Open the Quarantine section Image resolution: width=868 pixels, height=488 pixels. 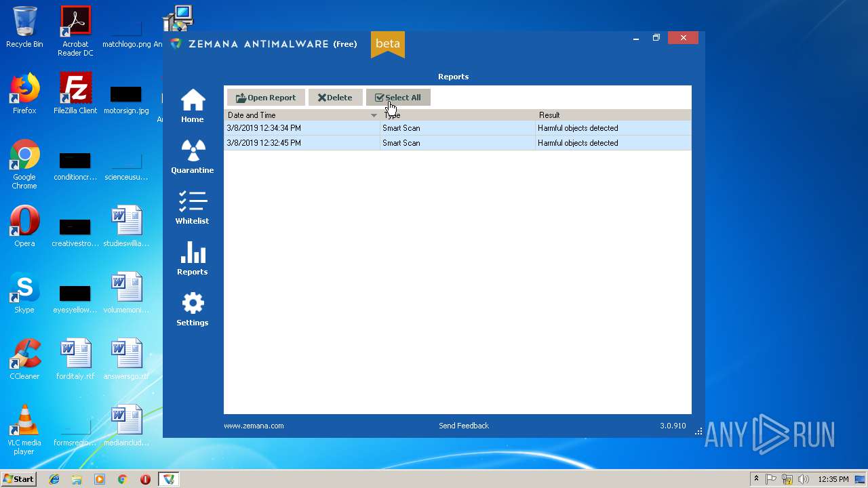point(193,157)
